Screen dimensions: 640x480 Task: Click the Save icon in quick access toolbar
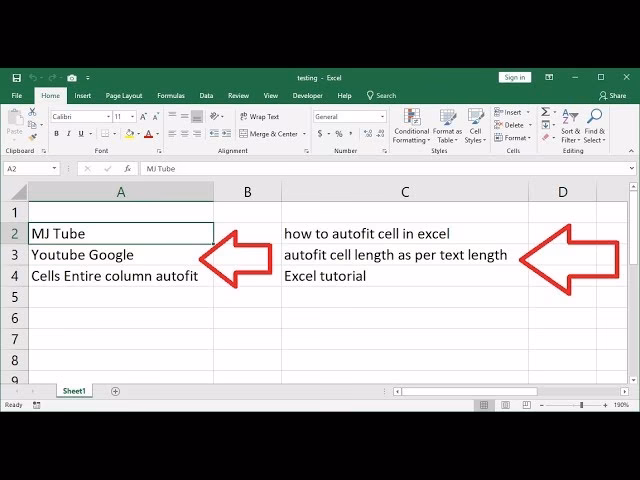(x=17, y=77)
